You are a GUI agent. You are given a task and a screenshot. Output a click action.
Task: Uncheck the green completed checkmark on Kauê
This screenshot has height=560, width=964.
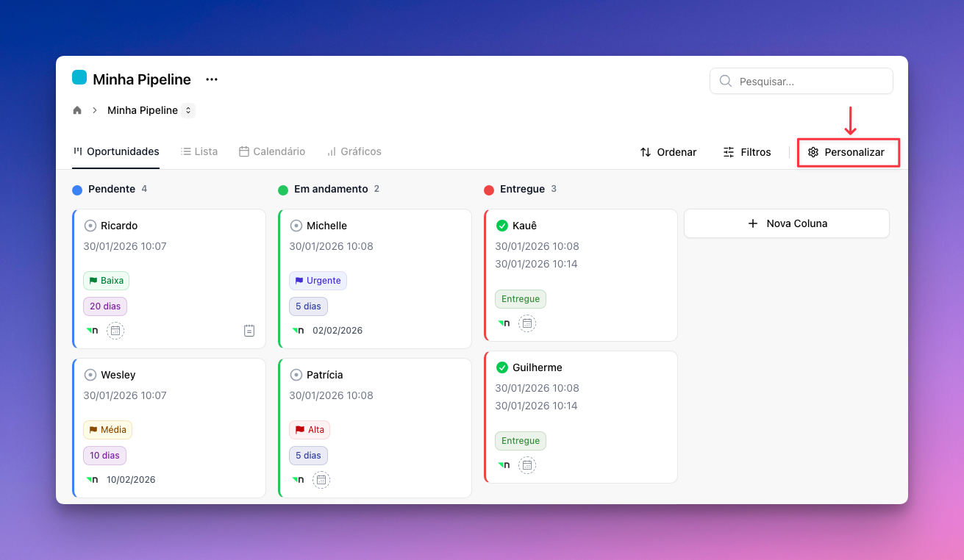[x=502, y=226]
